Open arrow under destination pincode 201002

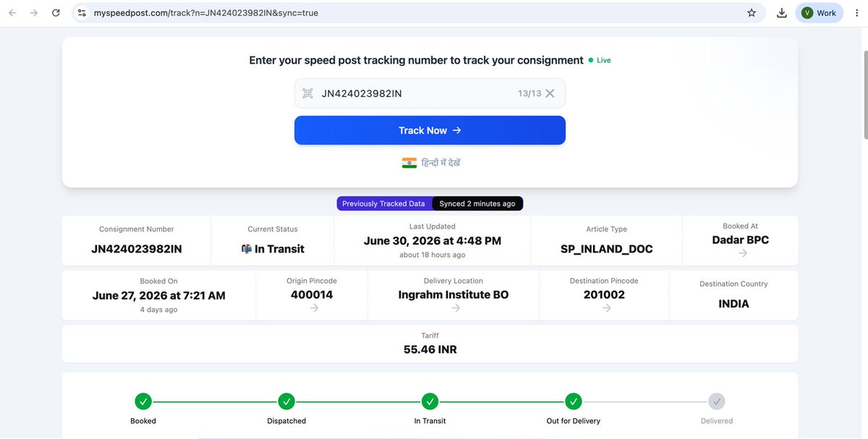pos(606,307)
